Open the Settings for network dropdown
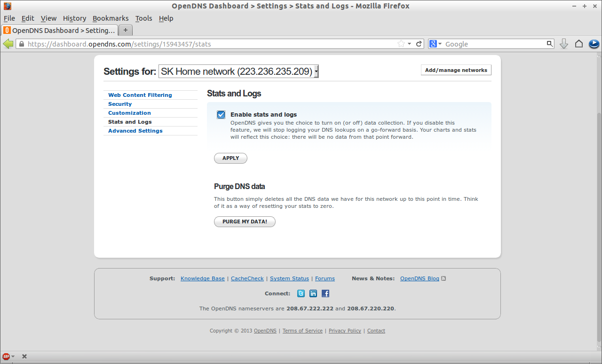This screenshot has height=364, width=602. point(238,71)
